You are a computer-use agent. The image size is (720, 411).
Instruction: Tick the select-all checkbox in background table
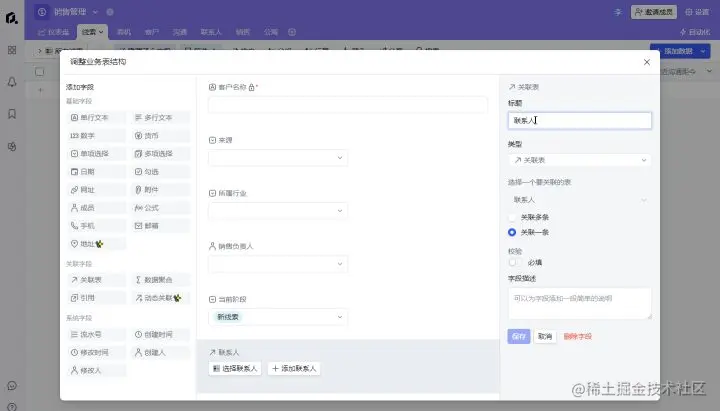pyautogui.click(x=40, y=72)
